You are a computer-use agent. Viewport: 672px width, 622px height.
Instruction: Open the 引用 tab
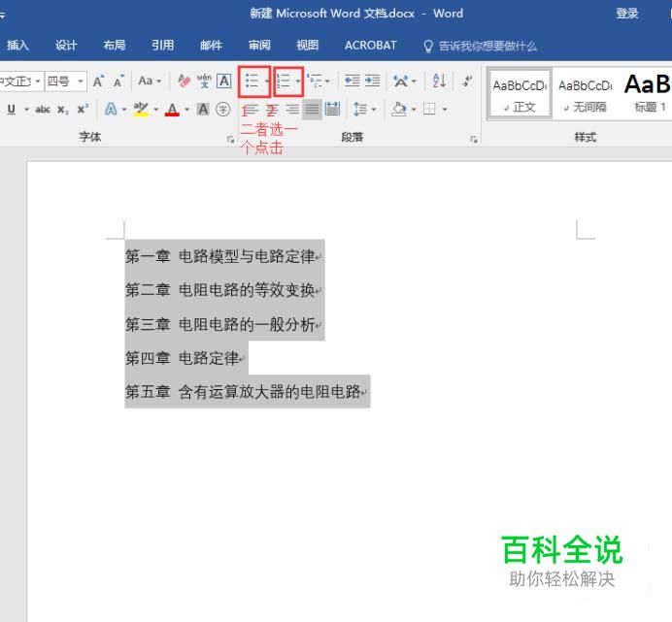(x=163, y=45)
